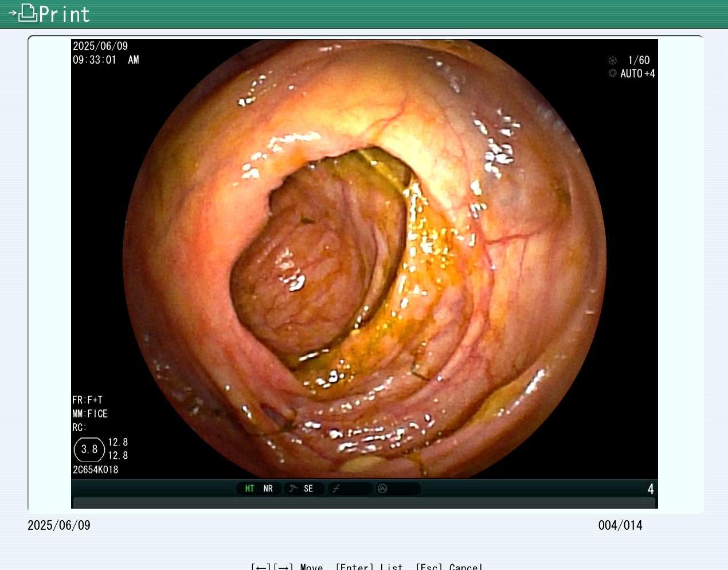
Task: Click the Print title text
Action: click(64, 14)
